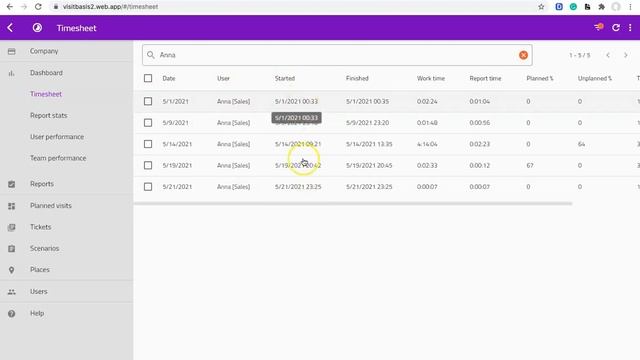Open Planned visits in the sidebar
This screenshot has height=360, width=640.
click(x=51, y=205)
